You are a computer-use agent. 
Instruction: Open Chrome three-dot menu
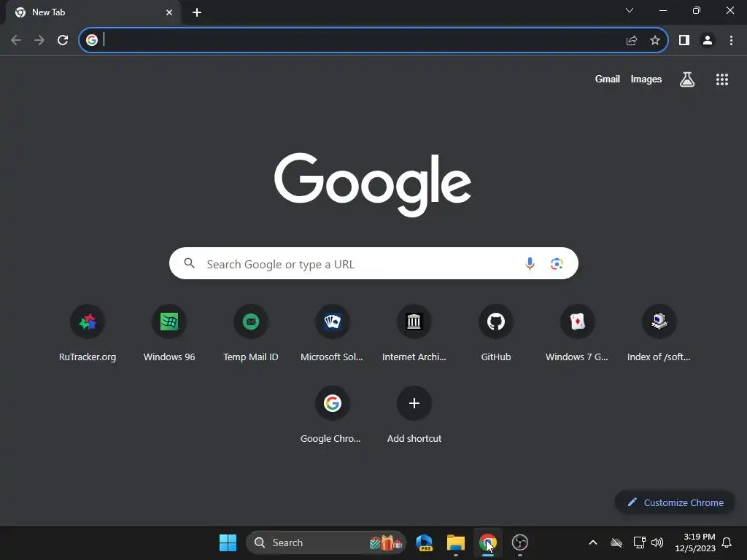tap(731, 41)
